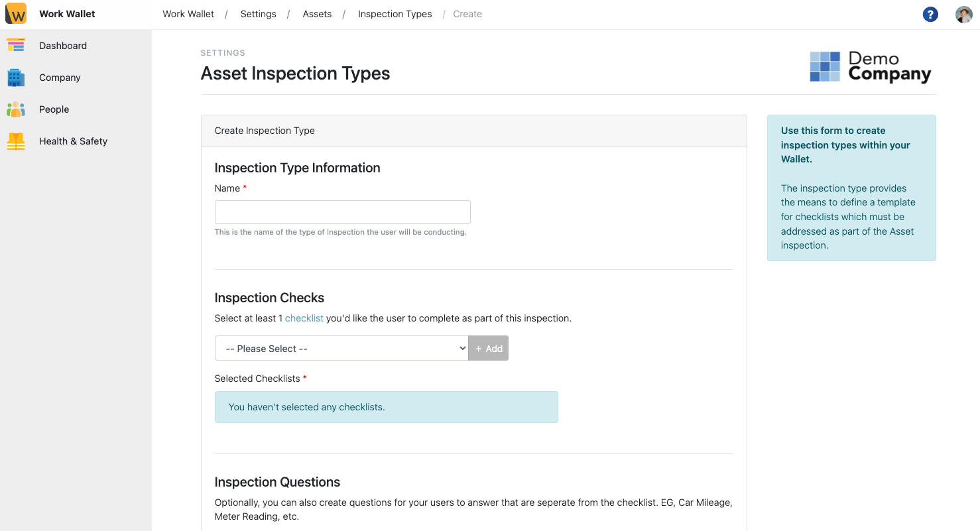This screenshot has width=980, height=531.
Task: Select the People icon in sidebar
Action: (16, 109)
